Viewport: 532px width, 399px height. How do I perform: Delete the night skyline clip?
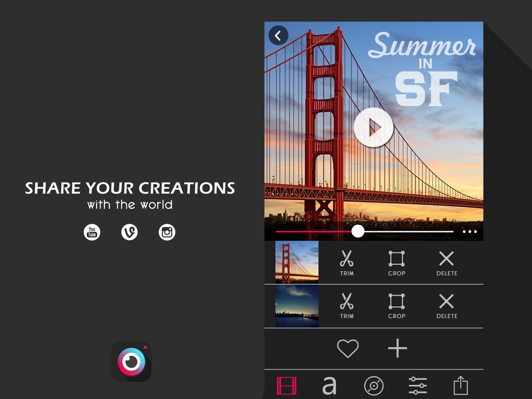(446, 306)
